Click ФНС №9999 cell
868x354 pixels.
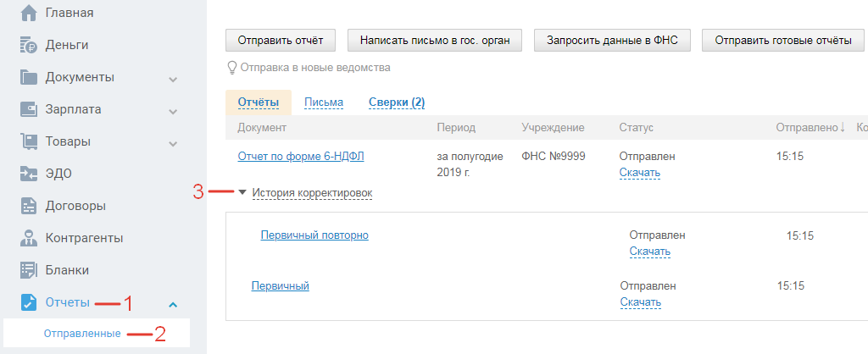coord(554,157)
